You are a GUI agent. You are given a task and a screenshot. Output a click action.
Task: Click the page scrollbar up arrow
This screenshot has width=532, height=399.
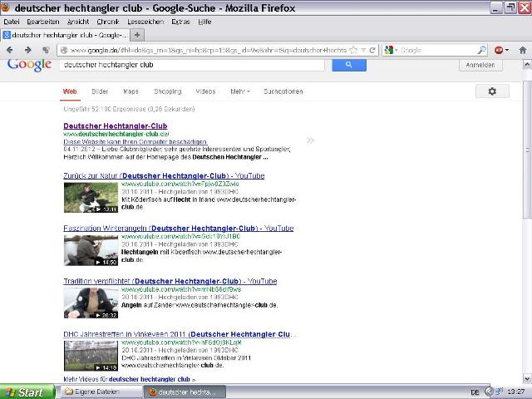527,64
